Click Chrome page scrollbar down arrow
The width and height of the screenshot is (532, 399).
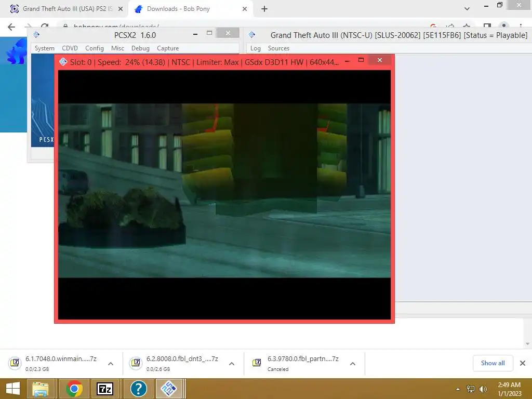tap(528, 344)
